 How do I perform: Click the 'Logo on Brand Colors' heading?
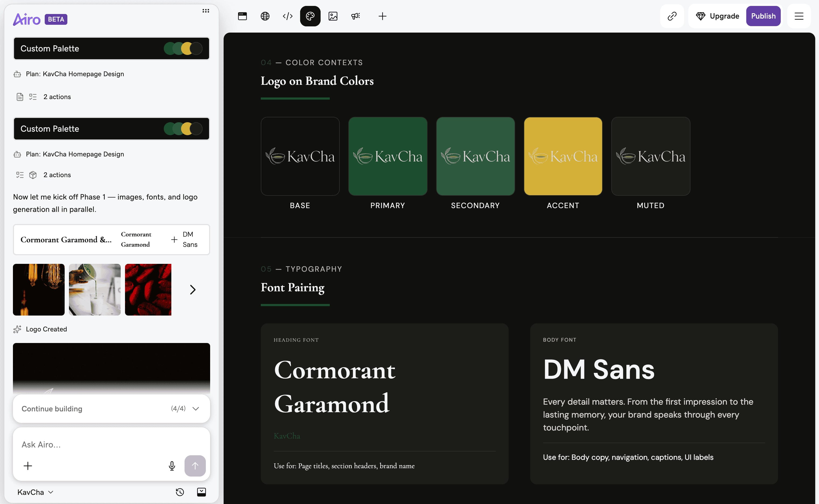317,81
